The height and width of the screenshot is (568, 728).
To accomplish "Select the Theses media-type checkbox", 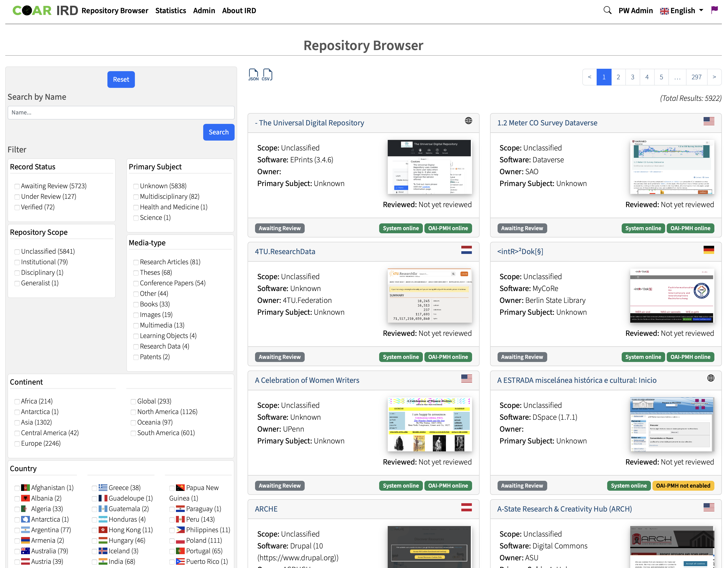I will pos(136,273).
